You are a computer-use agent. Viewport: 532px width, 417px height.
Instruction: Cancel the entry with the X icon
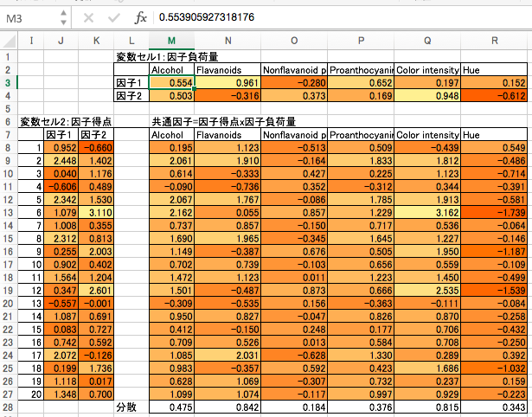(88, 17)
